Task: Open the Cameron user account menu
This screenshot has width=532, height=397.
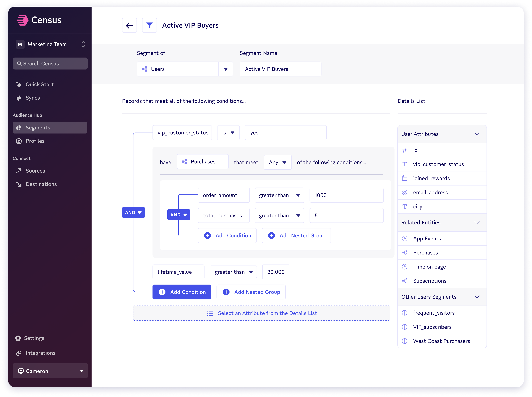Action: 50,371
